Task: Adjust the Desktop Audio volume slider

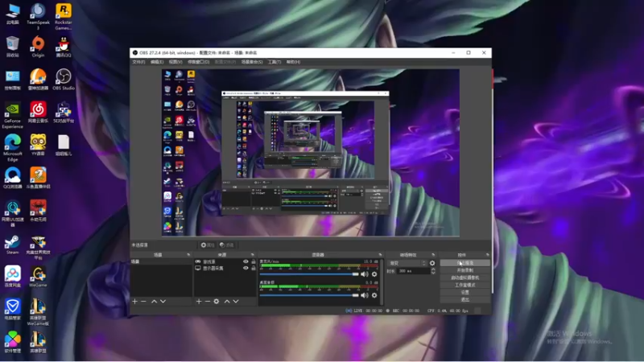Action: (x=309, y=295)
